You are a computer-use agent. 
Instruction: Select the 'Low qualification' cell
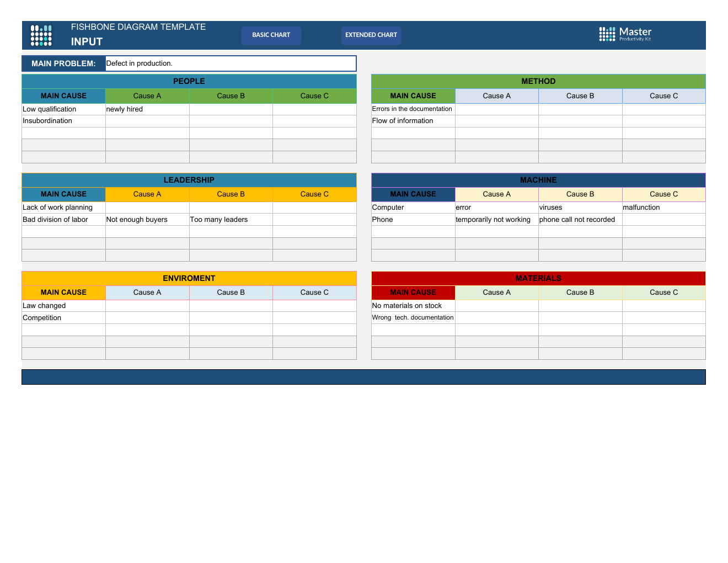click(63, 109)
